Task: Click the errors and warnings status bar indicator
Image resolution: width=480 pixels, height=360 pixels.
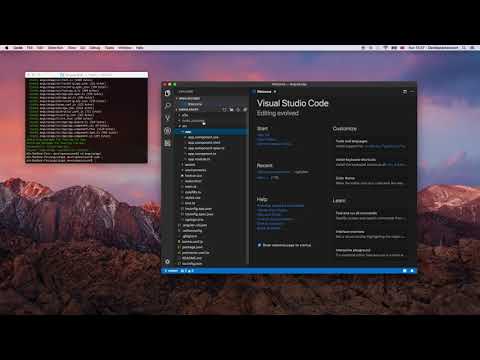Action: point(187,271)
